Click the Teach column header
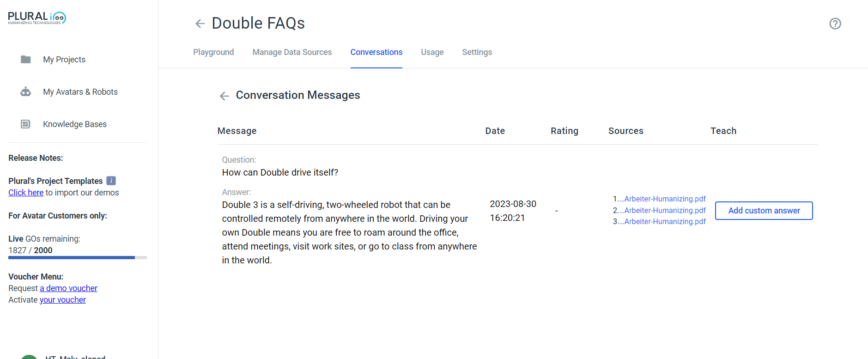The width and height of the screenshot is (868, 359). point(723,131)
